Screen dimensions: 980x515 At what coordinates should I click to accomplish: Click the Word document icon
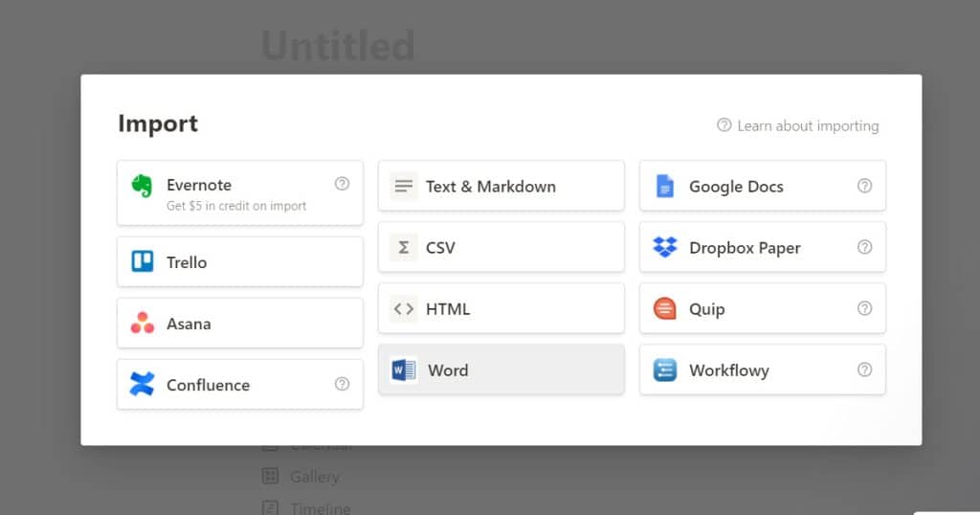click(404, 369)
